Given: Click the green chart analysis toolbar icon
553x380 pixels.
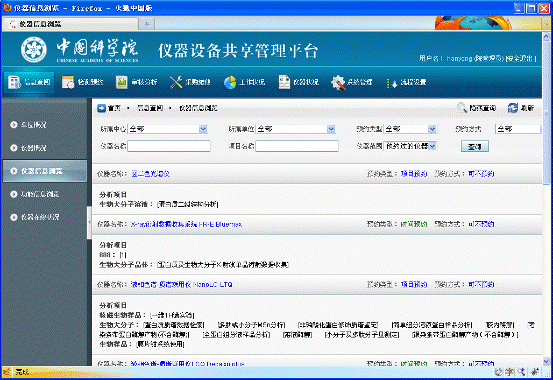Looking at the screenshot, I should (122, 82).
